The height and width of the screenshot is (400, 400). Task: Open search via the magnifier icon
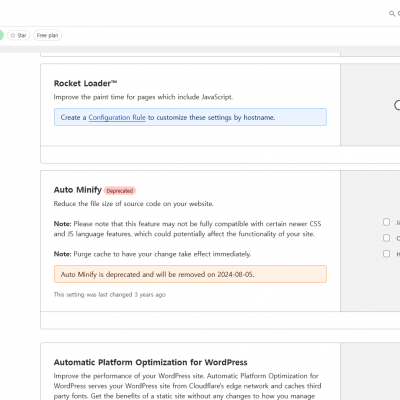392,14
